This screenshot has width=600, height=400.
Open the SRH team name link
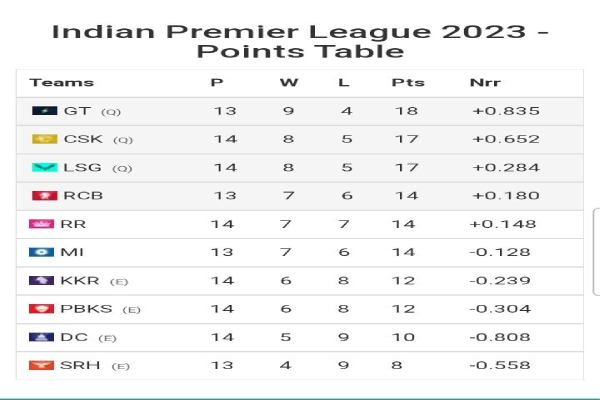[80, 365]
